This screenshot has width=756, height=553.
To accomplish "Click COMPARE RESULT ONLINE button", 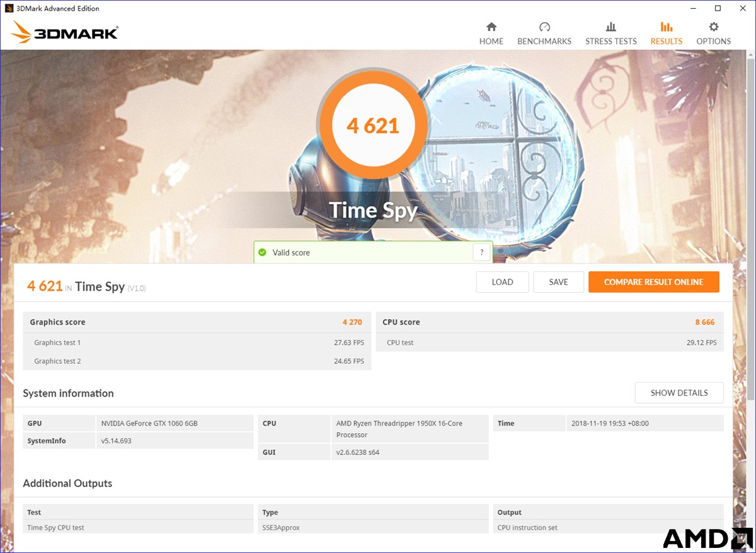I will pos(654,282).
